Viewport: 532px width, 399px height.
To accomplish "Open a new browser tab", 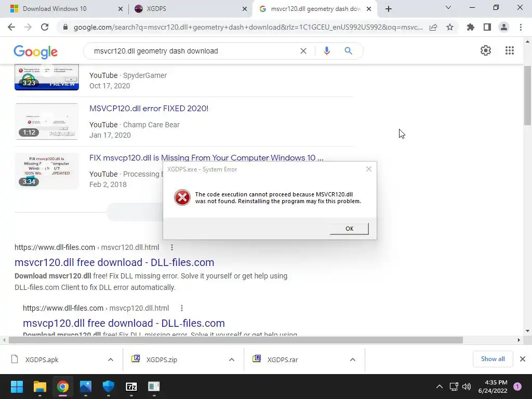I will point(389,9).
